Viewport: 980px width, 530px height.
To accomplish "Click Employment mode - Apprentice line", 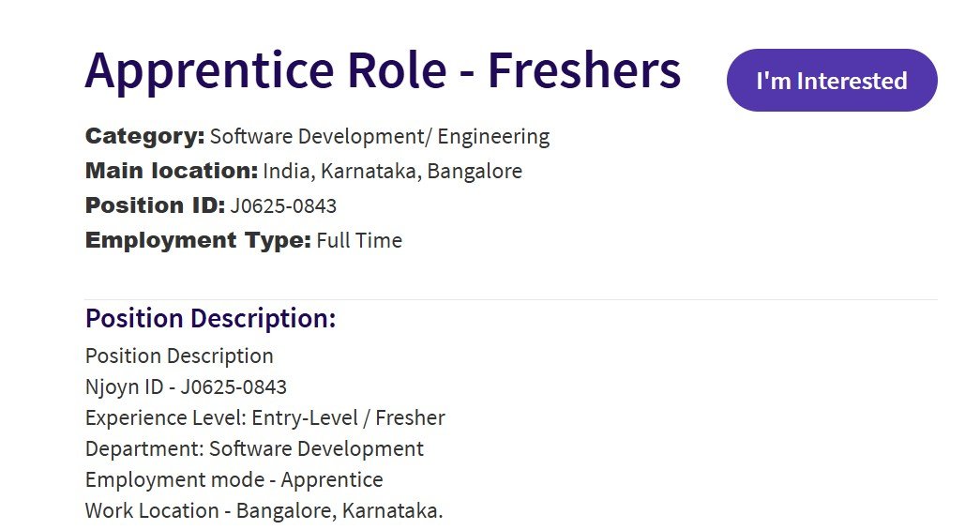I will pyautogui.click(x=234, y=480).
